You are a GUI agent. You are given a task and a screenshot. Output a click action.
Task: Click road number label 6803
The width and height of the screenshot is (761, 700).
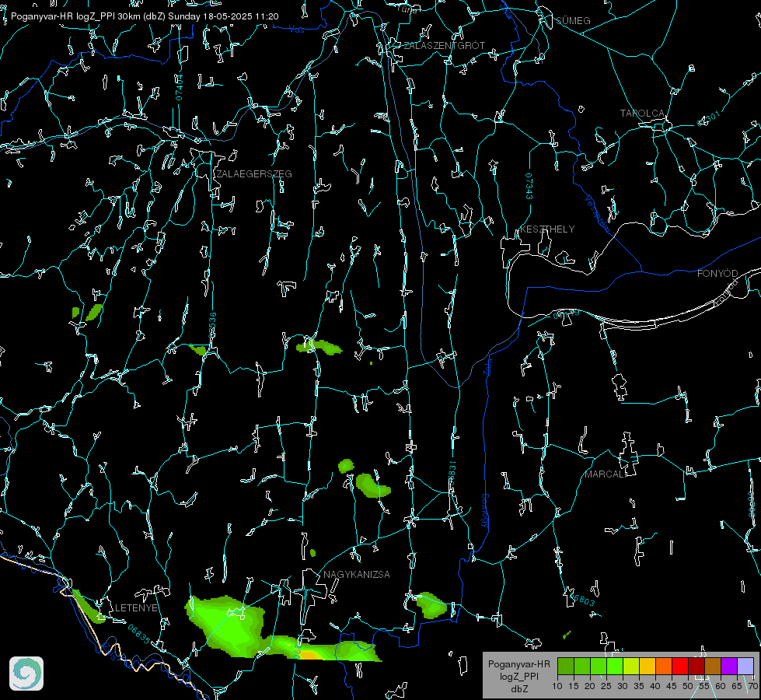[x=581, y=598]
